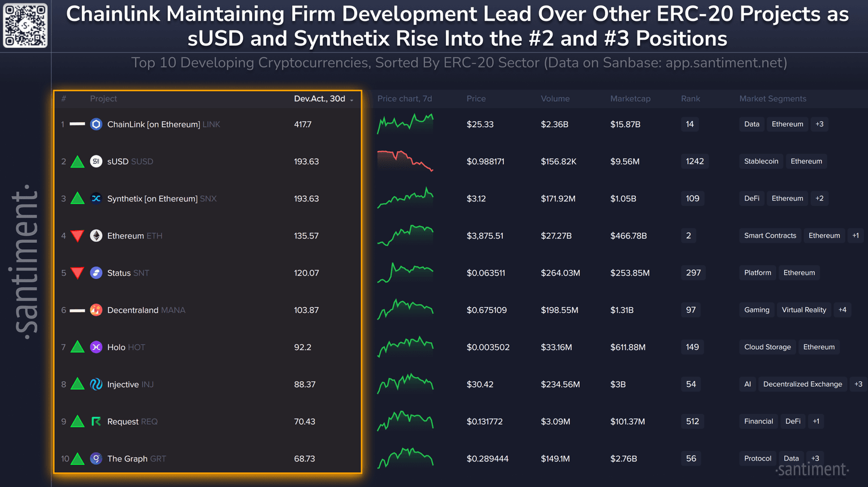Click the Request REQ logo icon
This screenshot has height=487, width=868.
(96, 421)
